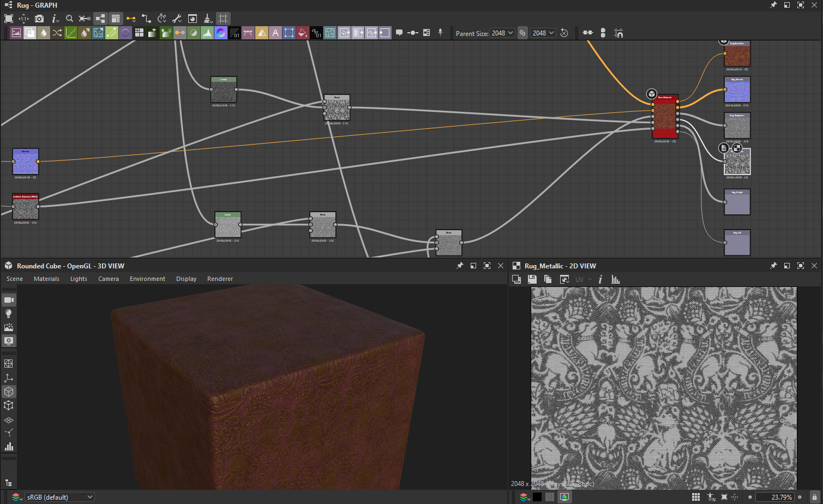The width and height of the screenshot is (823, 504).
Task: Show 2D view image info
Action: (x=600, y=279)
